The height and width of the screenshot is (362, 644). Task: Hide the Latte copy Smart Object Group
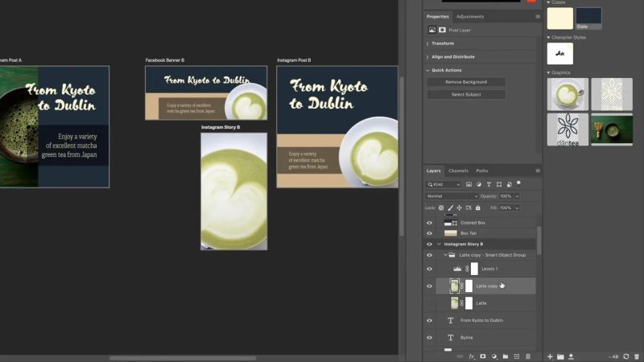[429, 255]
